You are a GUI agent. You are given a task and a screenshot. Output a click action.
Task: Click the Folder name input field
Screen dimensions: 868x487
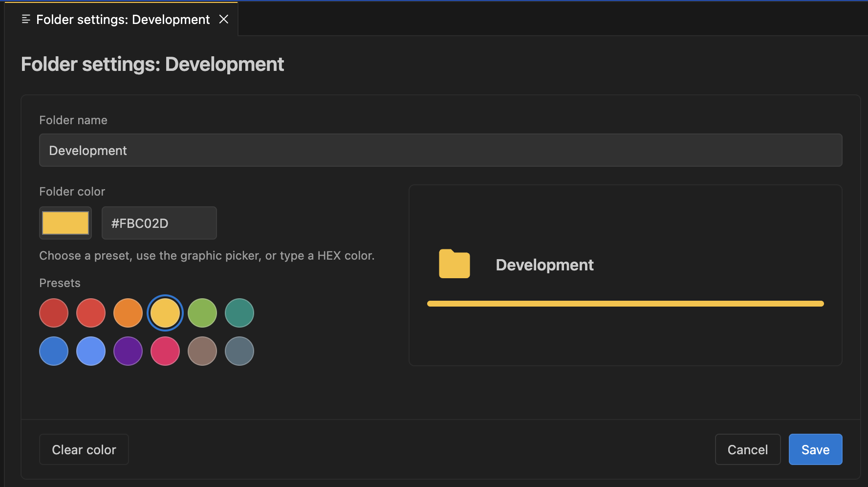pyautogui.click(x=440, y=150)
